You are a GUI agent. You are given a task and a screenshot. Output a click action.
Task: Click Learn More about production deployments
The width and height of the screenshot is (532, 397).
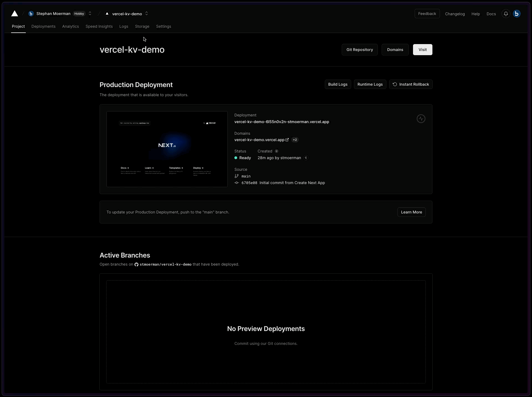click(411, 212)
